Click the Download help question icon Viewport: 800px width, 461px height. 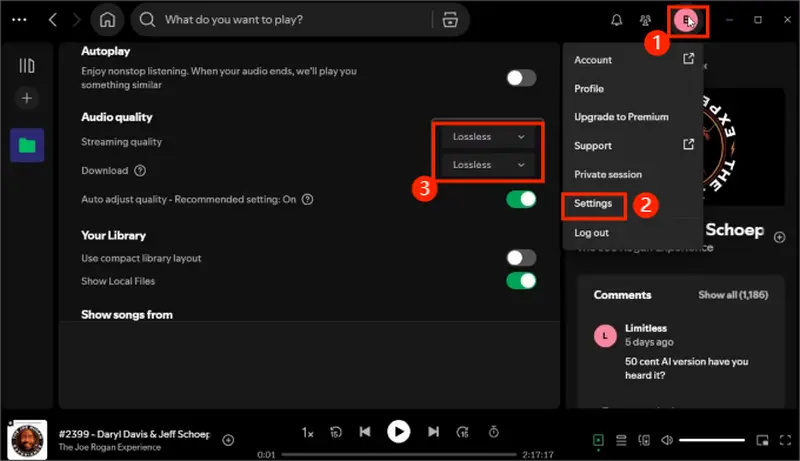pyautogui.click(x=140, y=170)
